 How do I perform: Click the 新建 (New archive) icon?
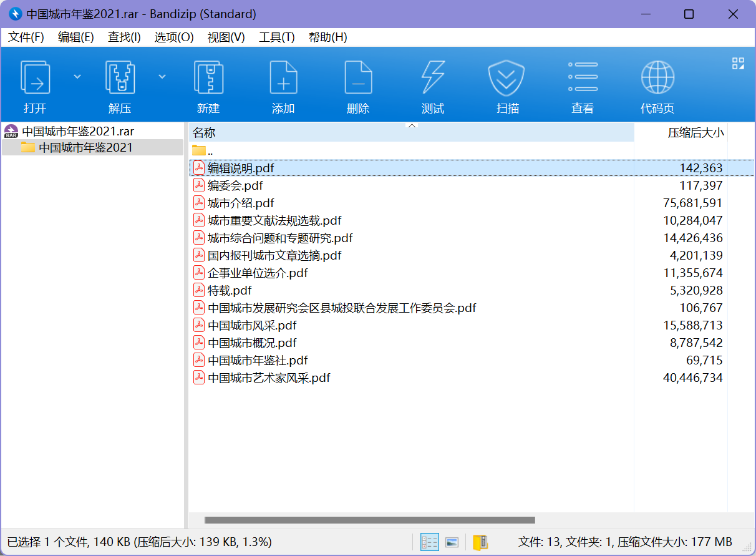coord(208,77)
